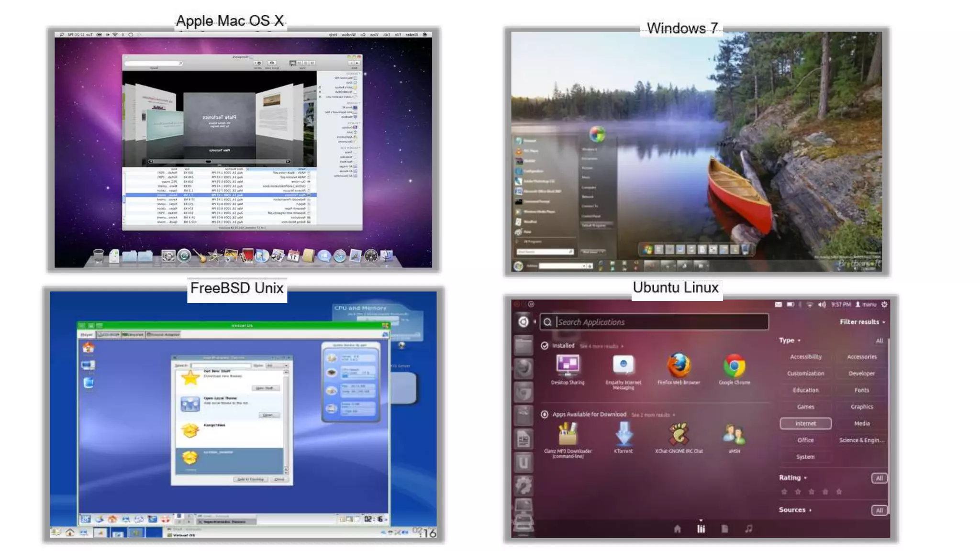Click Ubuntu volume indicator in top panel

point(822,304)
